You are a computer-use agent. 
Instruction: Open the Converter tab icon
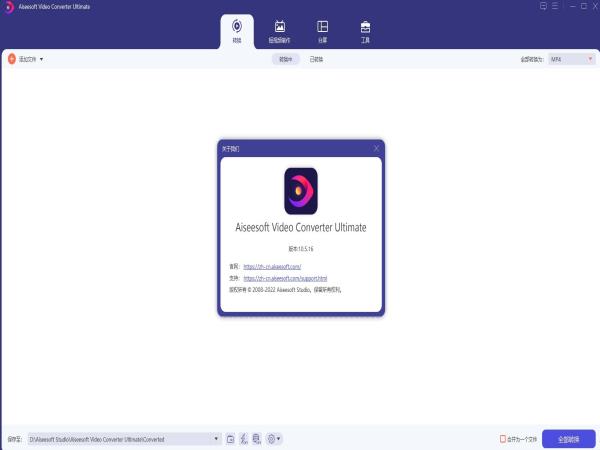click(236, 26)
